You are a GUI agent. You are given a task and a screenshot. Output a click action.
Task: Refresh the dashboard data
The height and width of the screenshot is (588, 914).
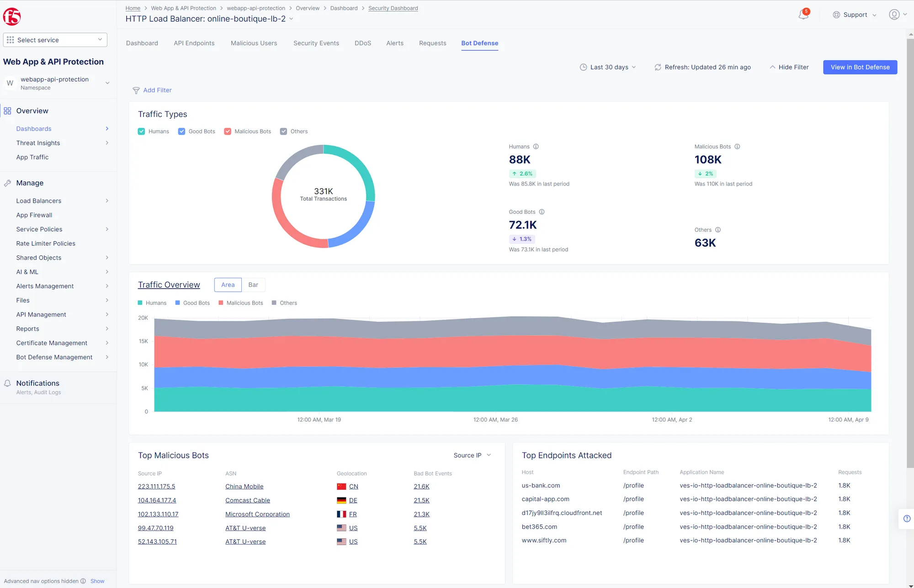(658, 67)
